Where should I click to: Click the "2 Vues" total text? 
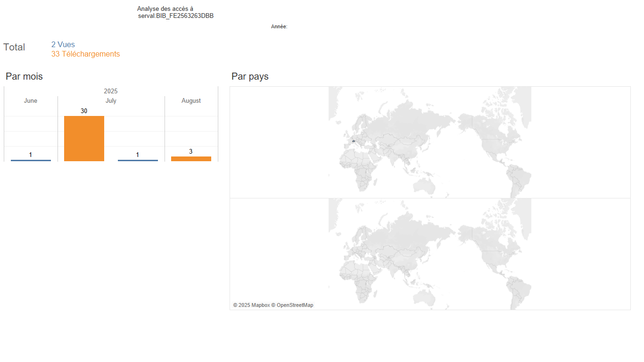(63, 45)
